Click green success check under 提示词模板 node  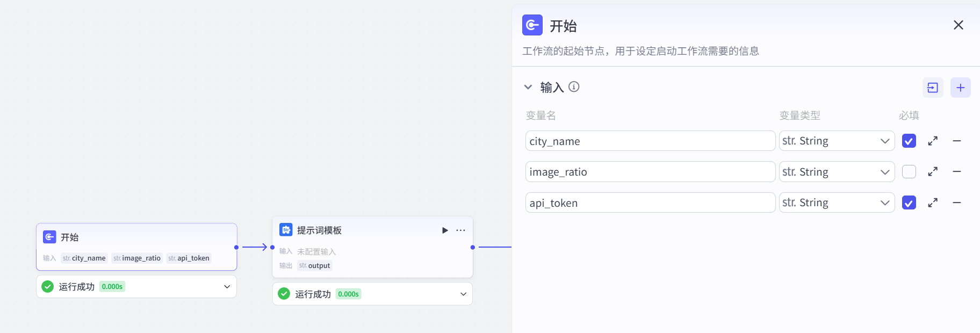tap(284, 294)
